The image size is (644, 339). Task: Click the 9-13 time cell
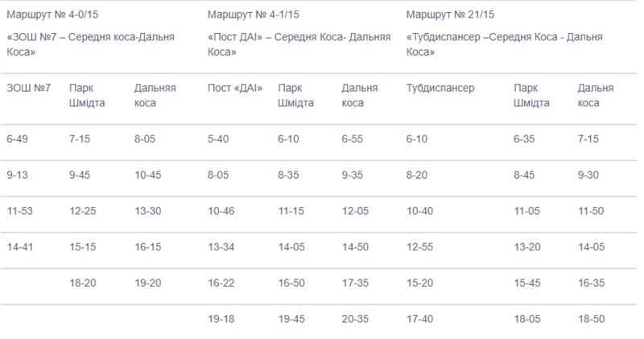coord(18,175)
